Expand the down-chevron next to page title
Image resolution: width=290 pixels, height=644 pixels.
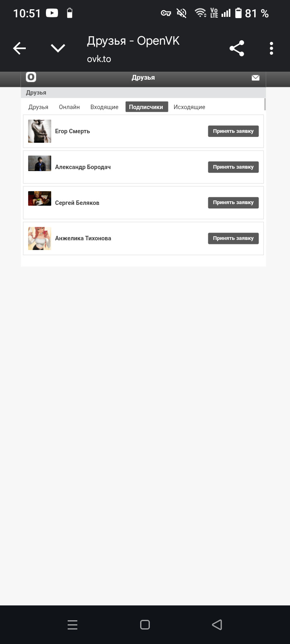pyautogui.click(x=58, y=48)
